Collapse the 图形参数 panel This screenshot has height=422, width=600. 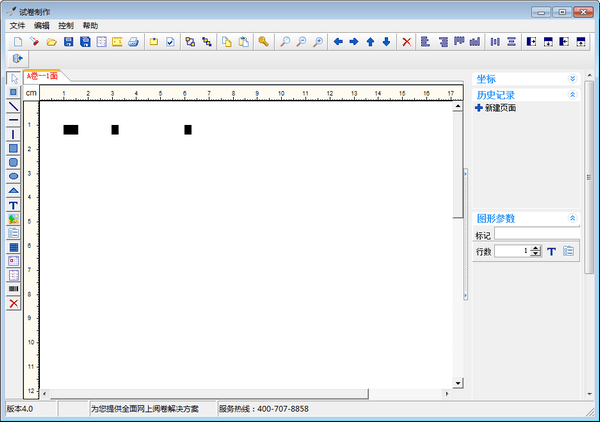coord(572,218)
